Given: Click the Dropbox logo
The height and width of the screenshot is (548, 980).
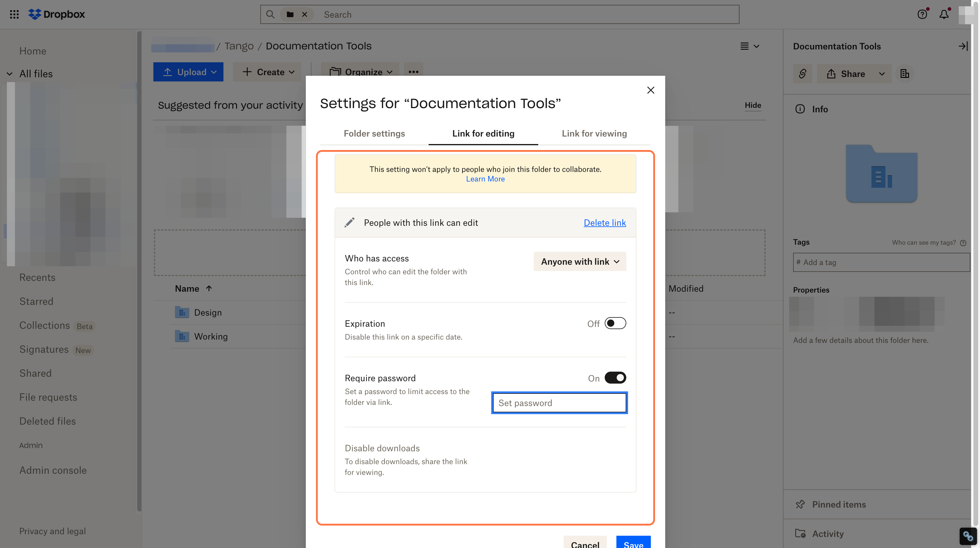Looking at the screenshot, I should point(57,14).
